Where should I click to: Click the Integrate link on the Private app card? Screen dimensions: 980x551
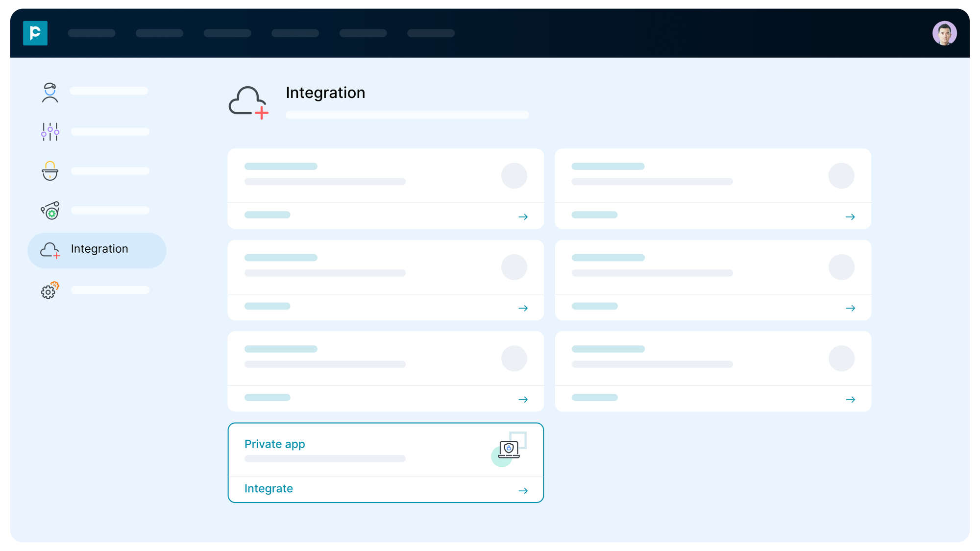(269, 488)
